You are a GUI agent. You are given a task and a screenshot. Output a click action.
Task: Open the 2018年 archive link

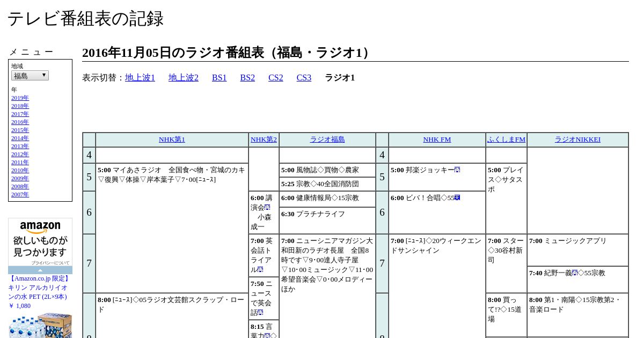tap(20, 106)
